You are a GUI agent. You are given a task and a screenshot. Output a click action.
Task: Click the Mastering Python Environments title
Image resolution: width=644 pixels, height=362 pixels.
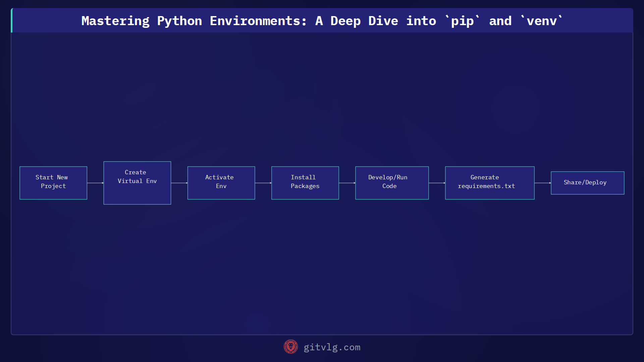(x=322, y=21)
